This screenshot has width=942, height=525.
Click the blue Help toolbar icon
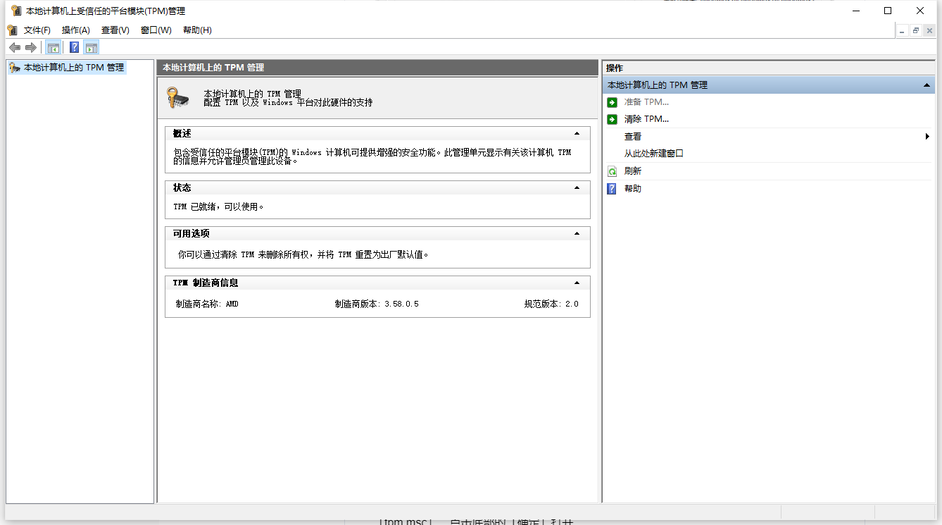point(74,47)
